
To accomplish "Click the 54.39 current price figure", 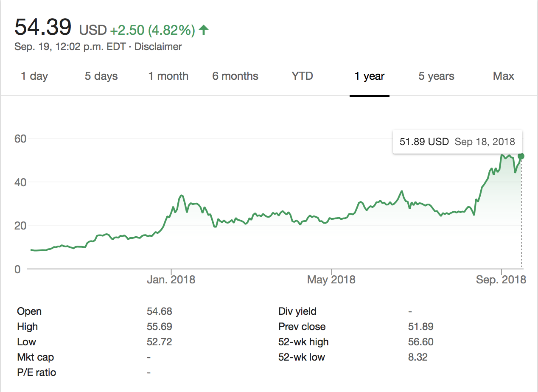I will (43, 28).
